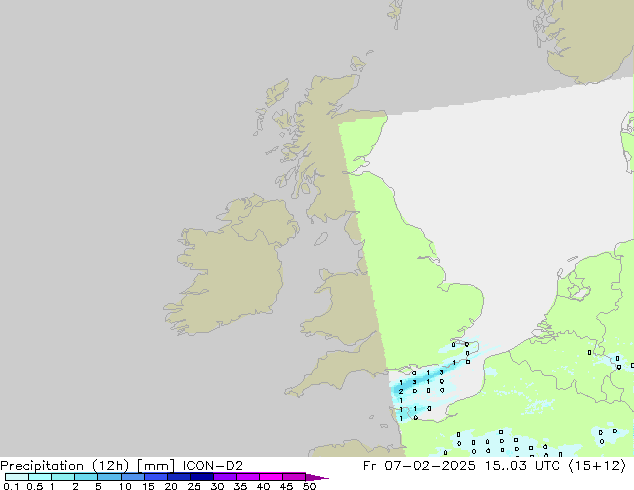
Task: Click the '0.1' label under the legend
Action: point(10,487)
